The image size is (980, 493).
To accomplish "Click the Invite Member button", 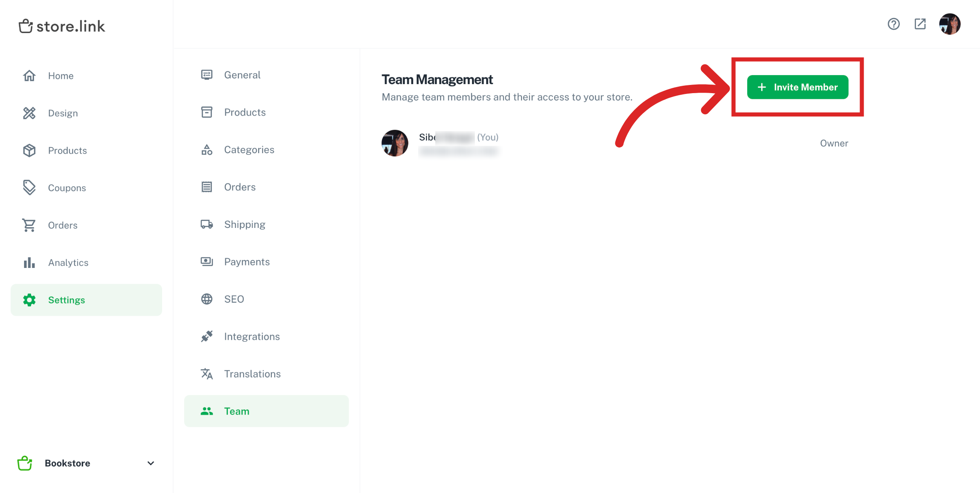I will [x=797, y=87].
